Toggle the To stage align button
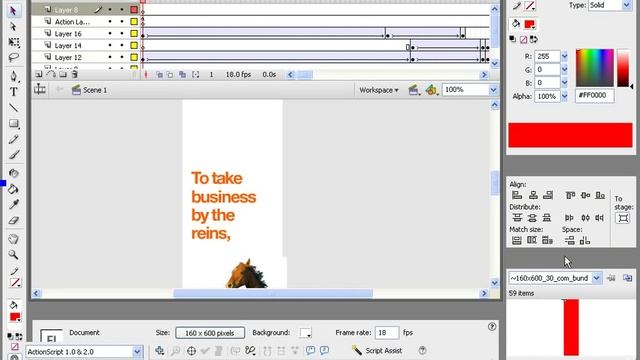 (x=623, y=218)
